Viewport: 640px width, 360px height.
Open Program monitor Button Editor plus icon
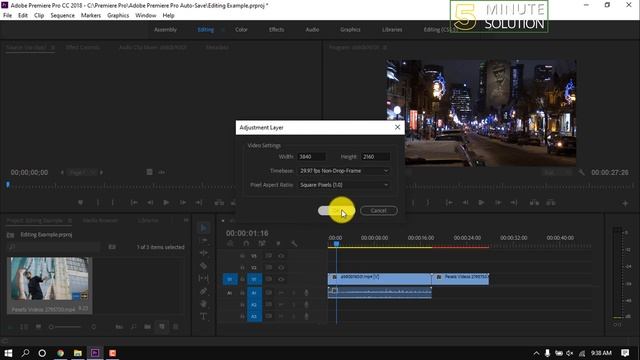click(x=625, y=203)
